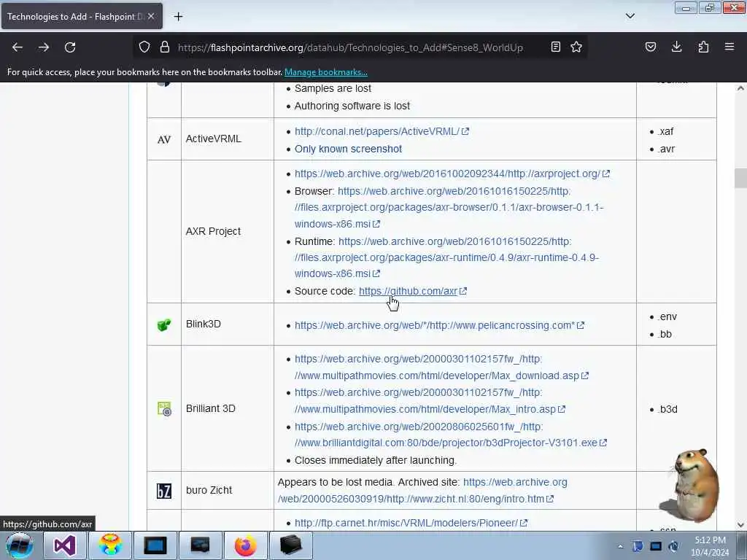The image size is (747, 560).
Task: List all tabs dropdown arrow
Action: [630, 16]
